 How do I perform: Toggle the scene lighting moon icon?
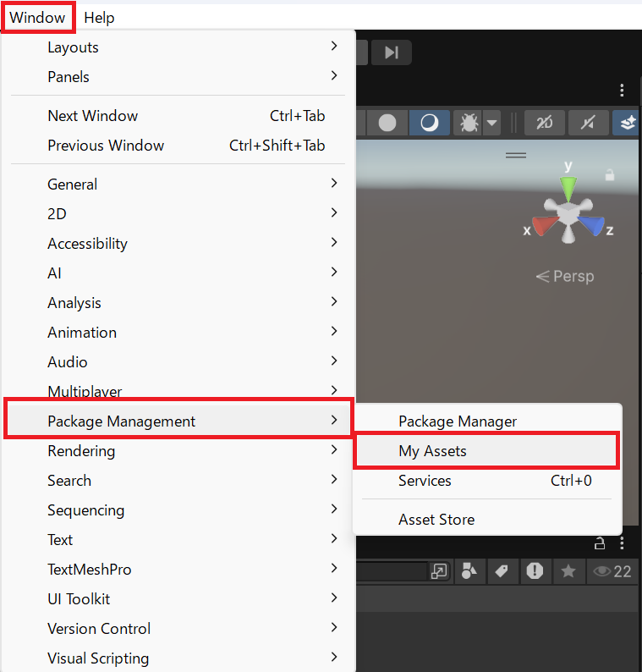(x=430, y=123)
